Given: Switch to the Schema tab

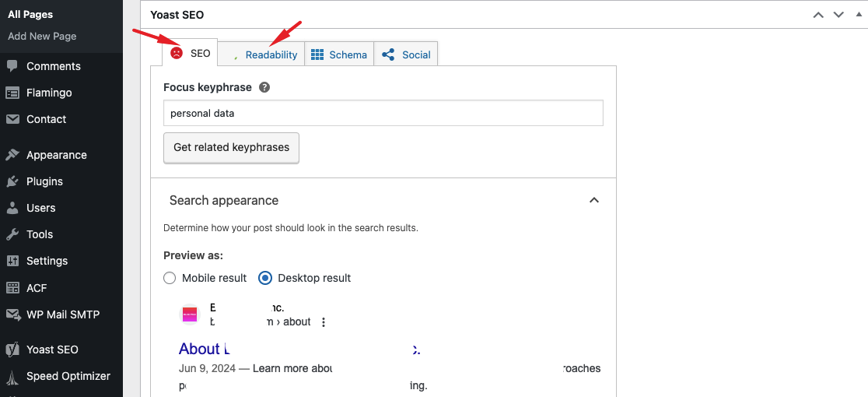Looking at the screenshot, I should [339, 54].
